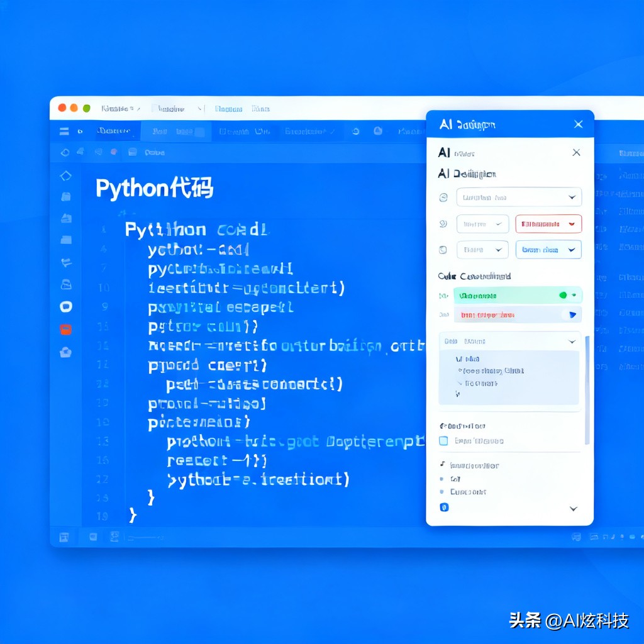Open the wide dropdown under AI heading

519,197
